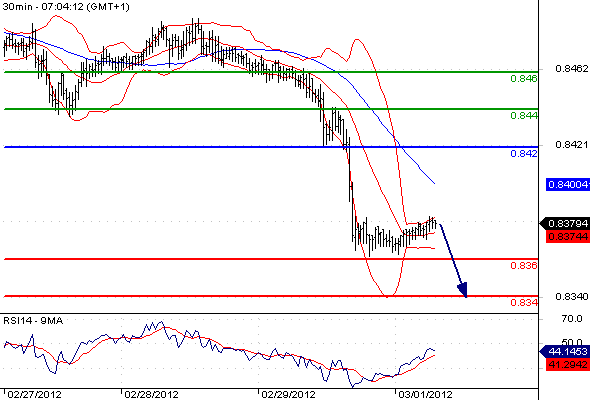
Task: Click the RSI14 - 9MA indicator title
Action: point(33,321)
